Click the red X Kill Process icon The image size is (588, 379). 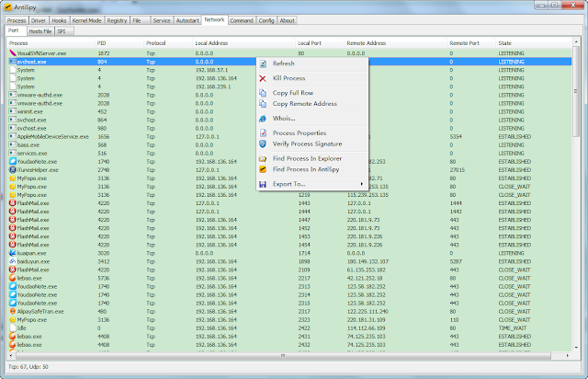point(263,78)
